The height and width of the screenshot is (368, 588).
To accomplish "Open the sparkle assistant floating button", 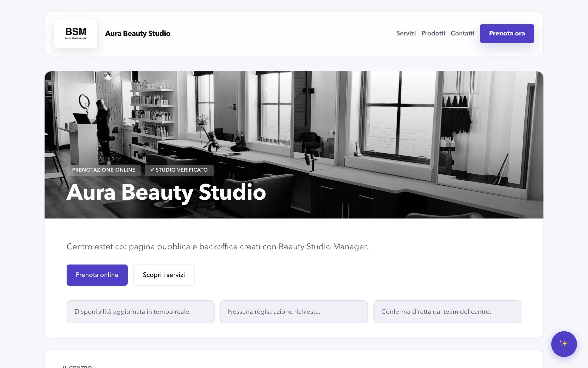I will point(564,344).
